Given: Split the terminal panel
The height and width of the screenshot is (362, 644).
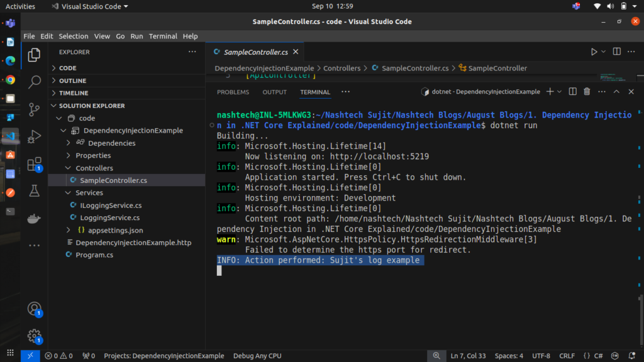Looking at the screenshot, I should [572, 92].
